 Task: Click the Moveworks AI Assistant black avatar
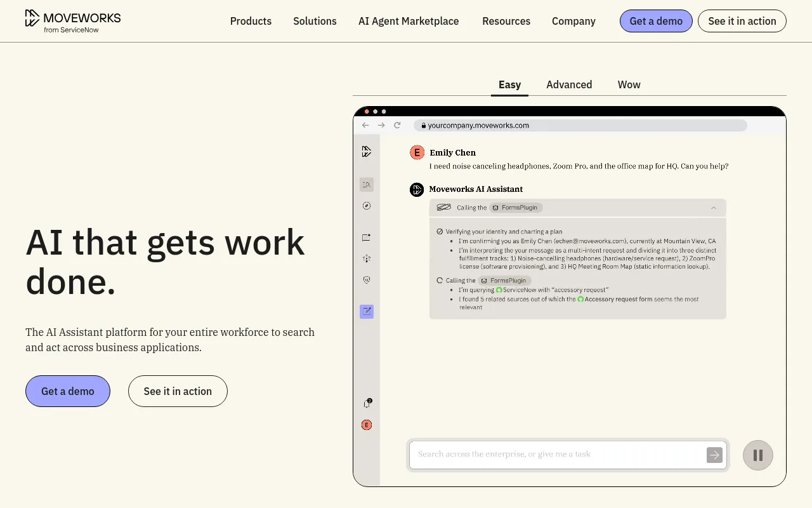tap(417, 189)
